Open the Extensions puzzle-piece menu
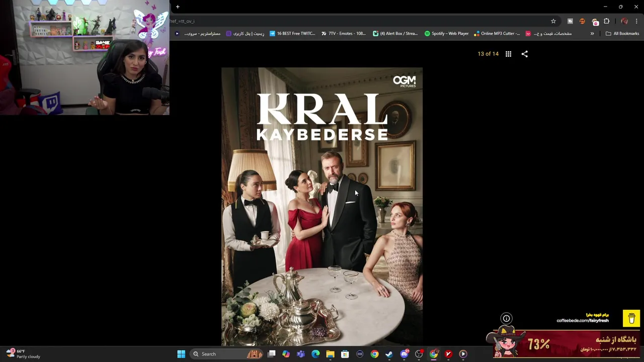 point(607,21)
